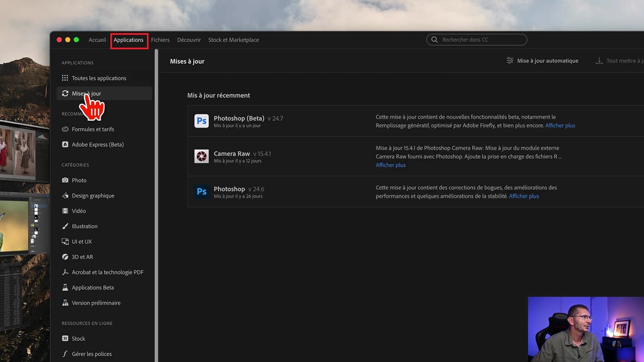Click the Tout mettre à jour download icon

click(599, 61)
